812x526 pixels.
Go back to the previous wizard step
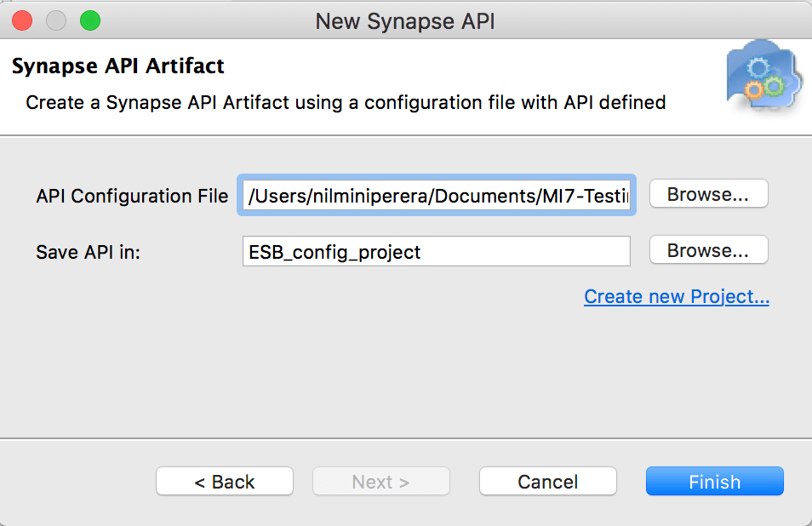224,481
